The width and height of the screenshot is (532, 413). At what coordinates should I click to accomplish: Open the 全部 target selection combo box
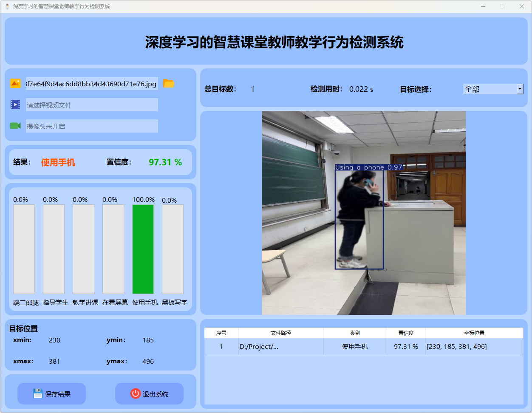coord(490,89)
